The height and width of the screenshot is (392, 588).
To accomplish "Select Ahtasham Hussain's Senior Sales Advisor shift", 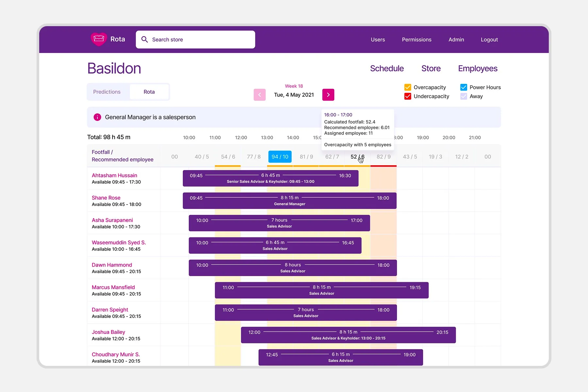I will point(270,178).
